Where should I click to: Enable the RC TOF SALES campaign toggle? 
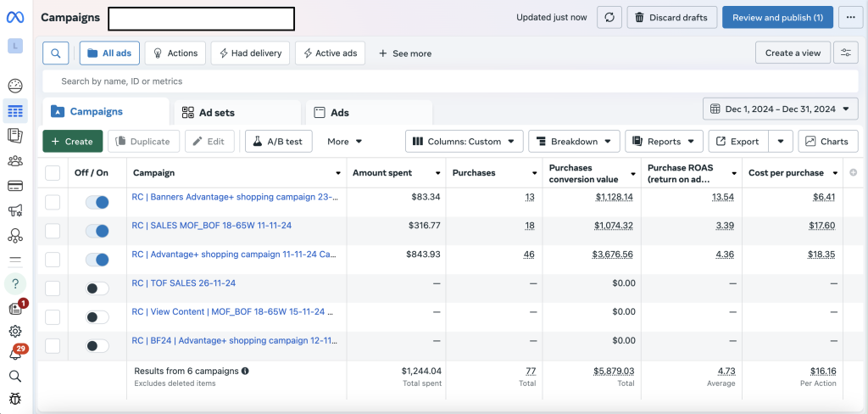click(x=97, y=288)
